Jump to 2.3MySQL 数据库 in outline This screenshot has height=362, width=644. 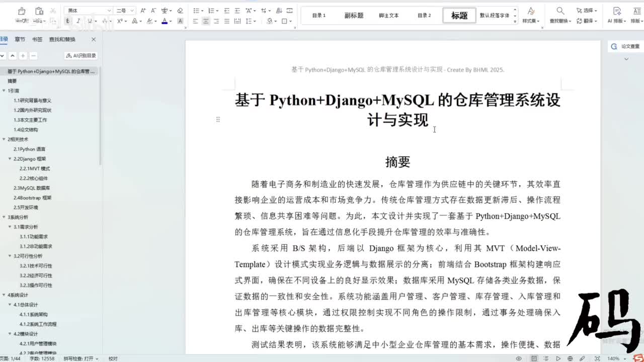coord(32,188)
